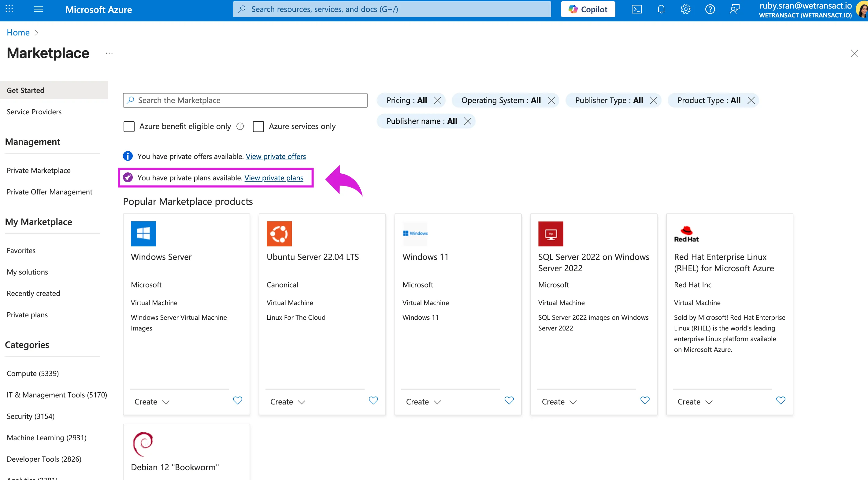This screenshot has width=868, height=480.
Task: Clear the Operating System filter X
Action: click(x=551, y=100)
